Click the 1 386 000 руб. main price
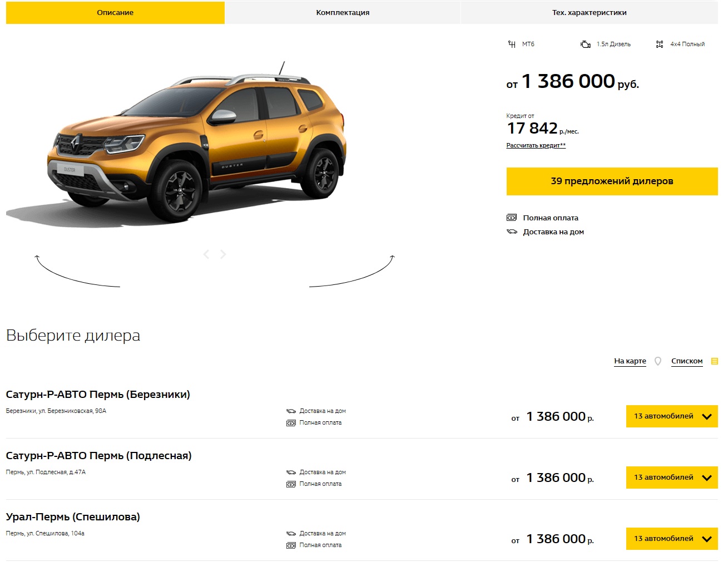The height and width of the screenshot is (566, 728). pos(572,81)
